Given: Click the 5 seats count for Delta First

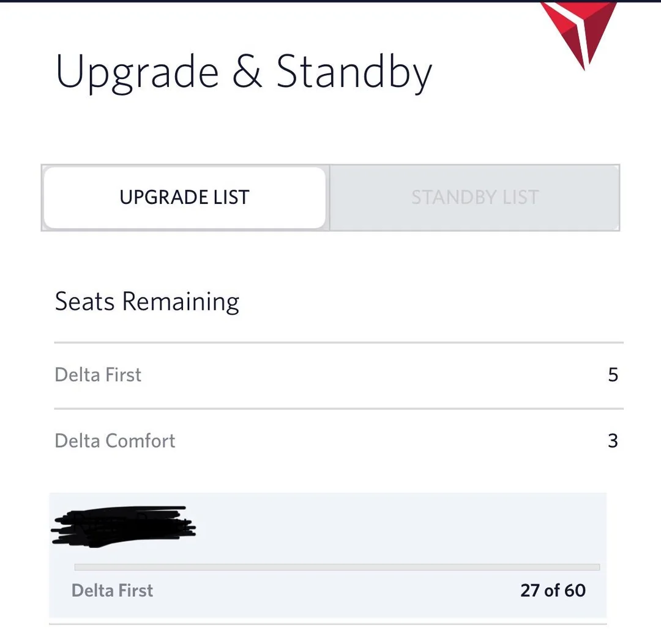Looking at the screenshot, I should [x=613, y=375].
